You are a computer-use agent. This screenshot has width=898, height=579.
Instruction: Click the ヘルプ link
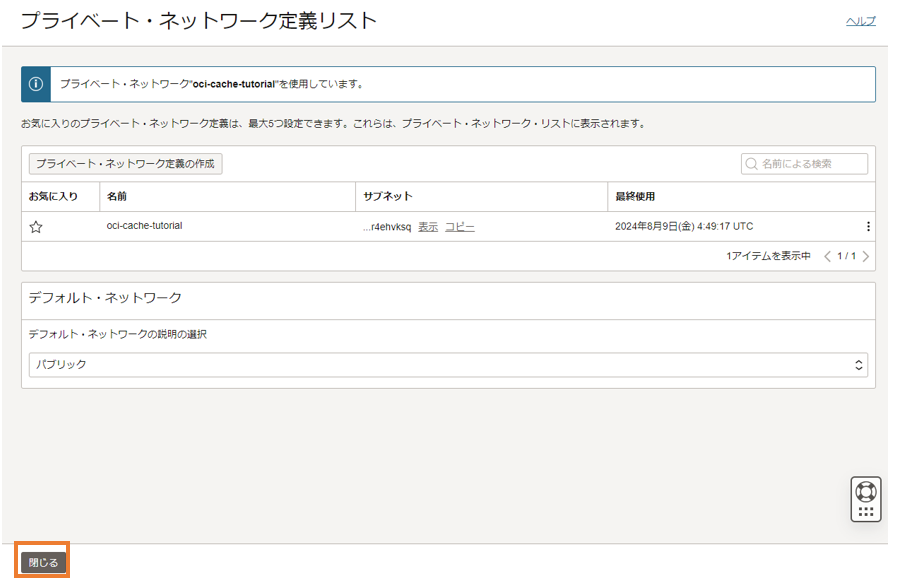pyautogui.click(x=860, y=21)
